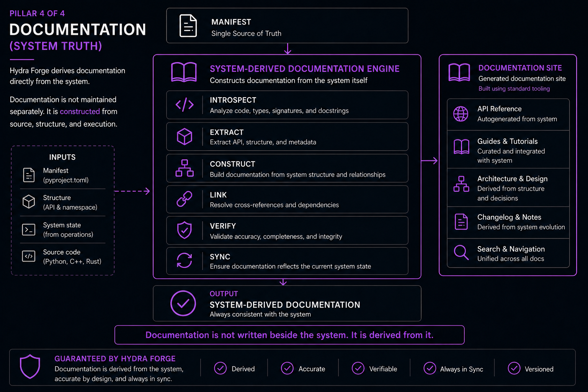The height and width of the screenshot is (392, 588).
Task: Click the open book icon beside Documentation Engine
Action: tap(184, 72)
